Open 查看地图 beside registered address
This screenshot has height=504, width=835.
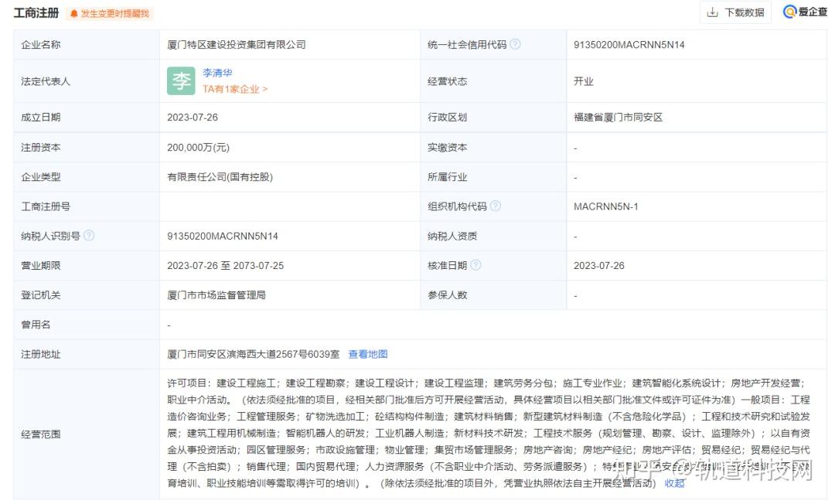[x=369, y=353]
